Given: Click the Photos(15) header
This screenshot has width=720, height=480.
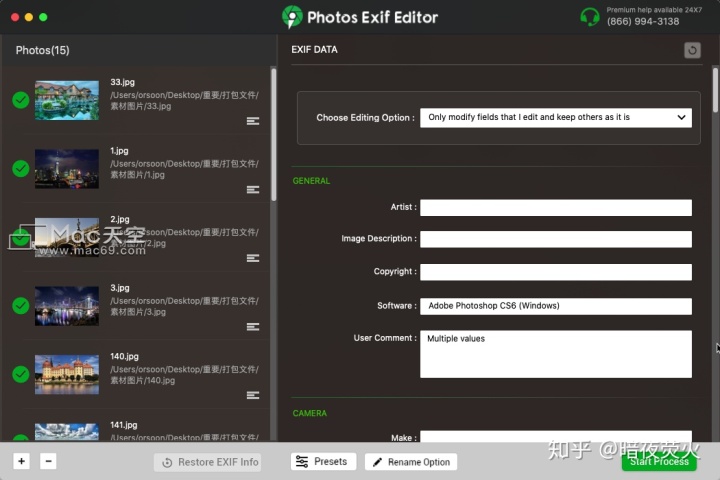Looking at the screenshot, I should pos(43,50).
